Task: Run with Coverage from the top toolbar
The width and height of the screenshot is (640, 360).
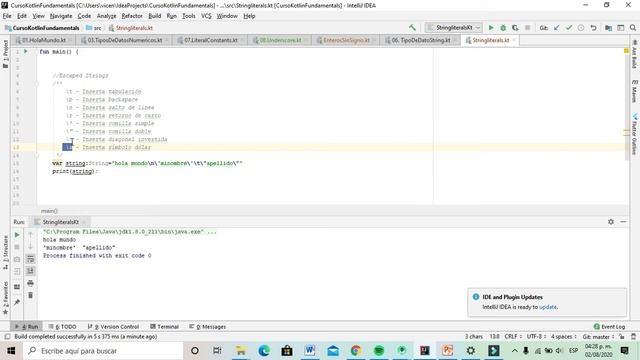Action: click(515, 28)
